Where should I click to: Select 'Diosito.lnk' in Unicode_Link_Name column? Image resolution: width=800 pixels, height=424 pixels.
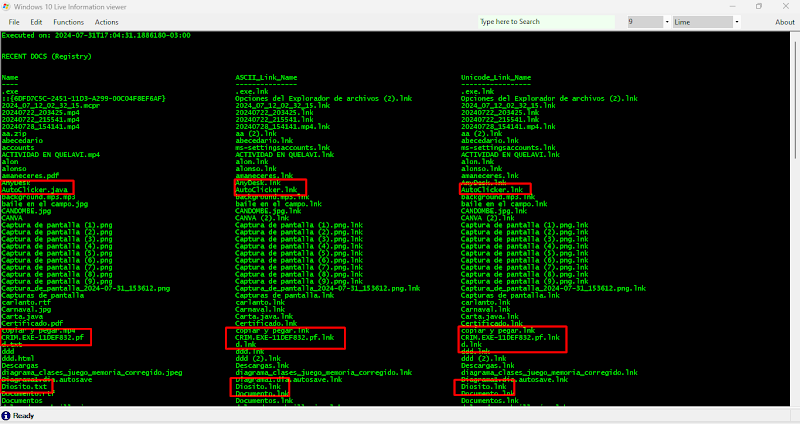pyautogui.click(x=484, y=387)
